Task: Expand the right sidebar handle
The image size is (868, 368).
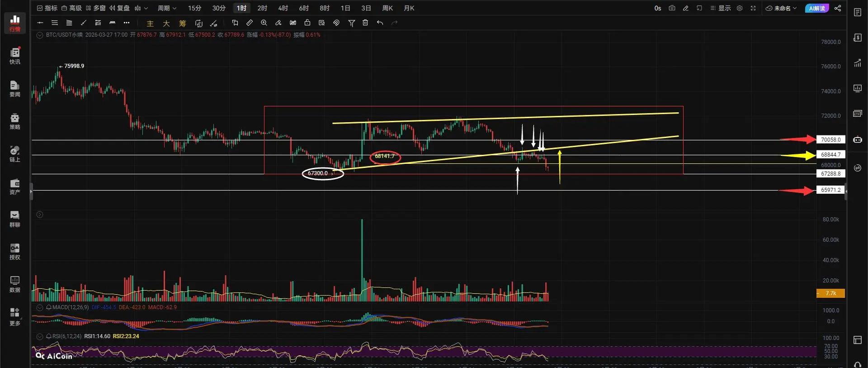Action: [x=846, y=191]
